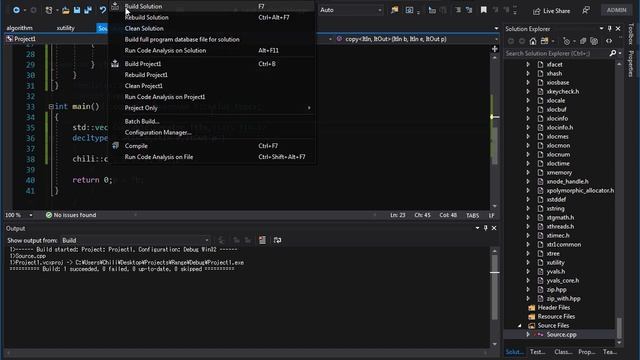Click the Live Share button

pyautogui.click(x=551, y=11)
